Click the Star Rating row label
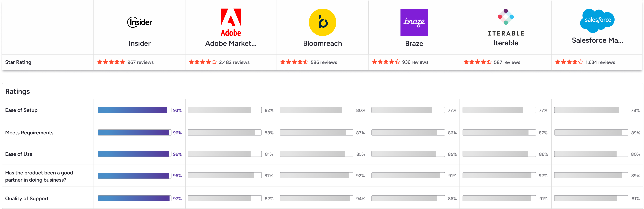644x209 pixels. pos(18,62)
